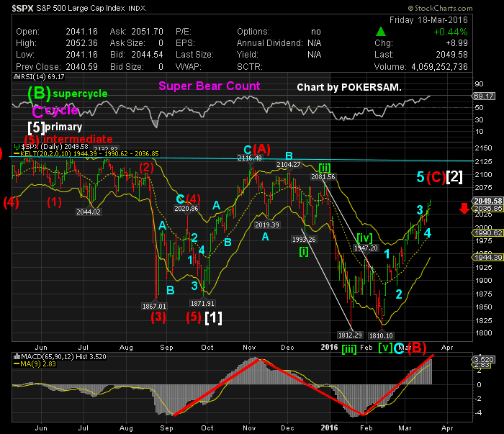Click the 2016 marker on the date axis
The height and width of the screenshot is (434, 504).
[x=329, y=347]
